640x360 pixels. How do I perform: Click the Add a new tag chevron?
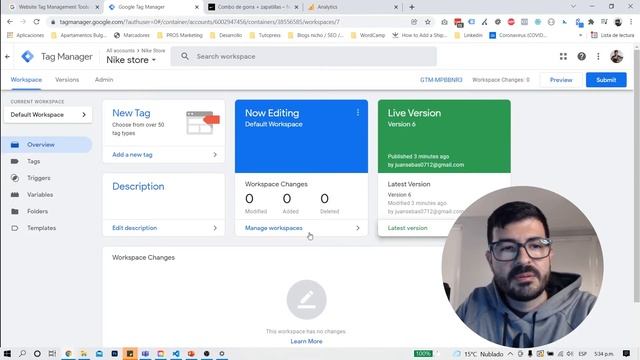(x=215, y=155)
